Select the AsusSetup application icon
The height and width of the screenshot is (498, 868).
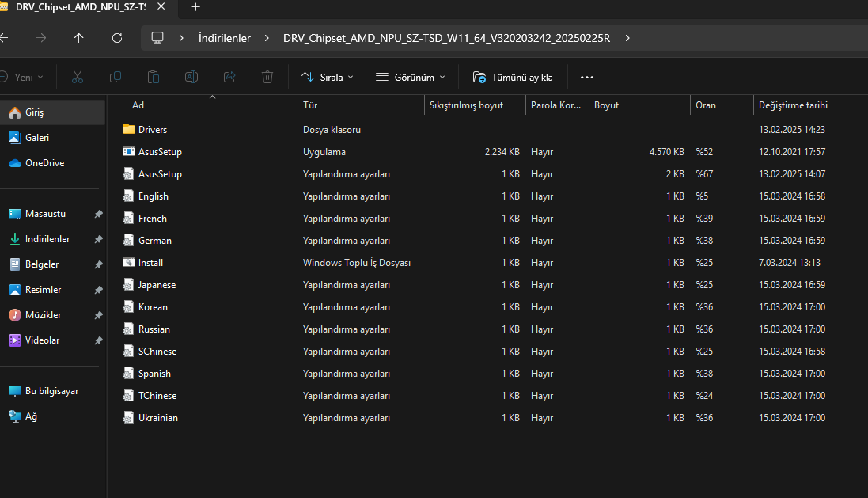point(129,151)
